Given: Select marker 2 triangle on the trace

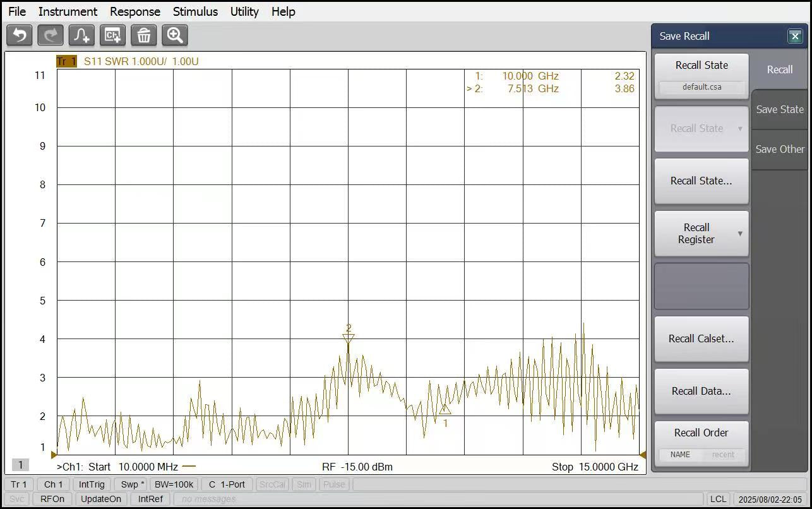Looking at the screenshot, I should [348, 338].
